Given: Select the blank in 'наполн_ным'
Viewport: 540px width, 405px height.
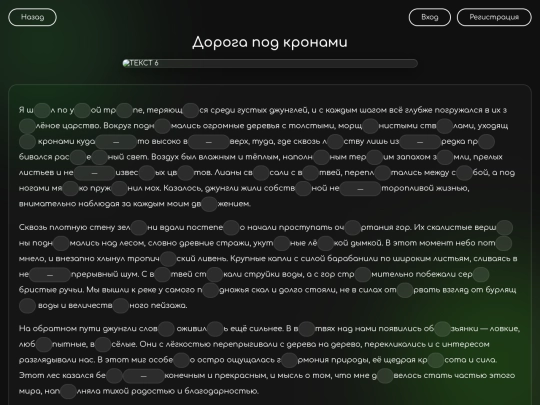Looking at the screenshot, I should [x=321, y=157].
